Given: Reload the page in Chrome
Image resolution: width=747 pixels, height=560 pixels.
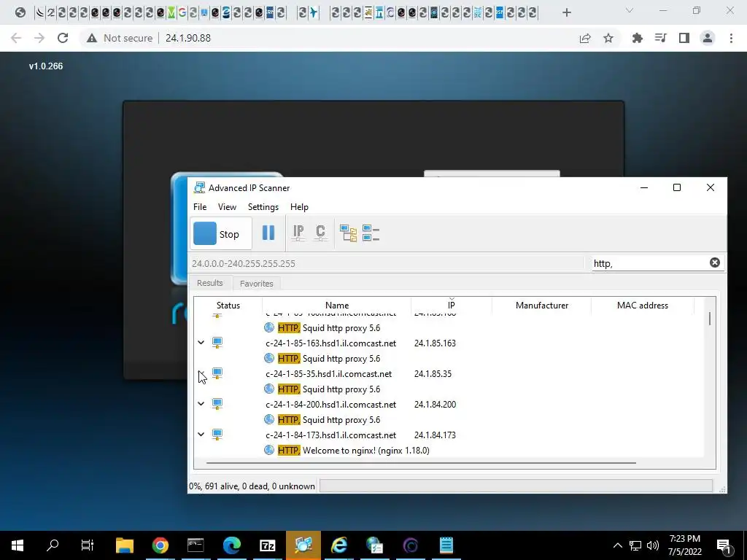Looking at the screenshot, I should [63, 38].
